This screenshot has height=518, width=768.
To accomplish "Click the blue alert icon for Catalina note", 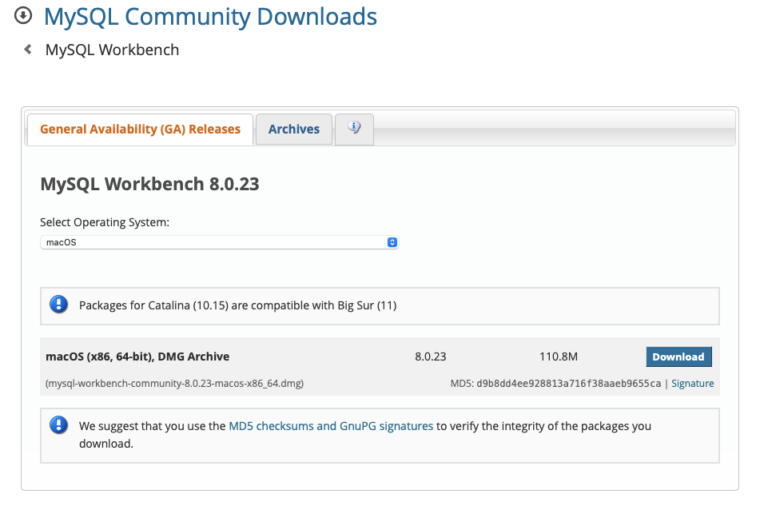I will 59,305.
